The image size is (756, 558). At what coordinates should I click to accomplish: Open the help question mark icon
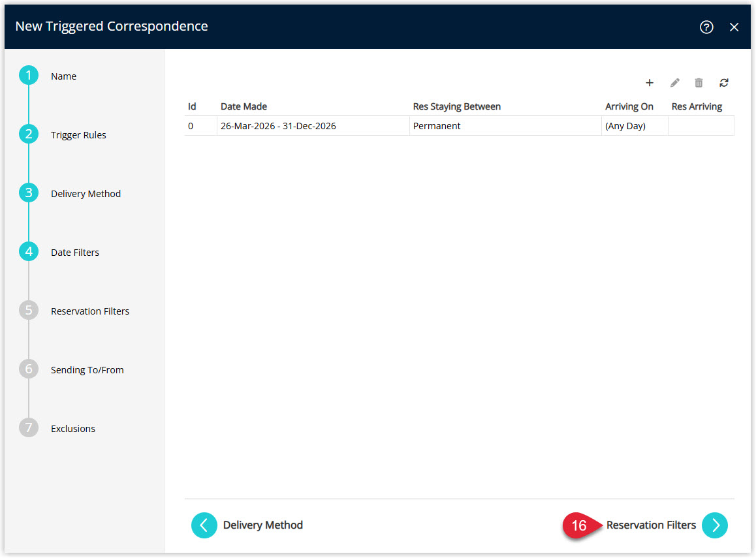click(x=706, y=27)
